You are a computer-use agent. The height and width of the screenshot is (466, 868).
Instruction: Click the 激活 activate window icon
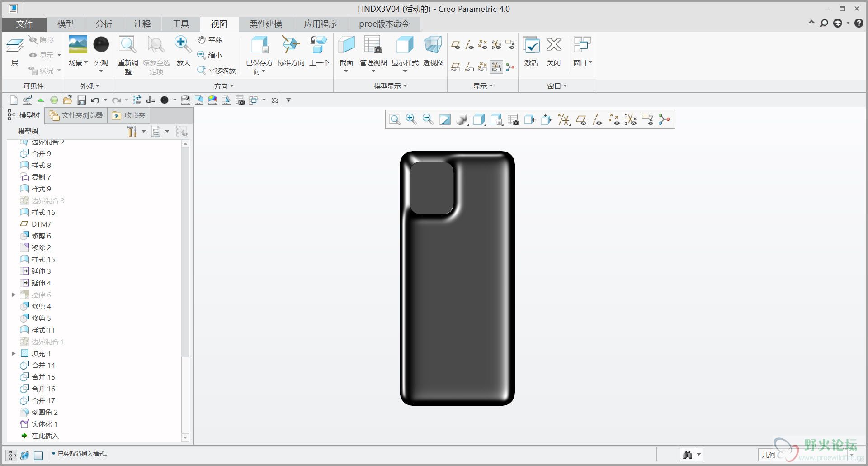coord(531,45)
